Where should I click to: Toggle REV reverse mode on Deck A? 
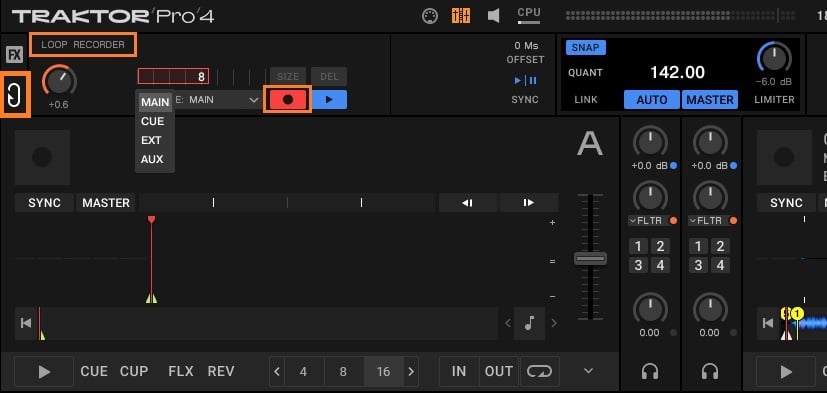pyautogui.click(x=220, y=371)
